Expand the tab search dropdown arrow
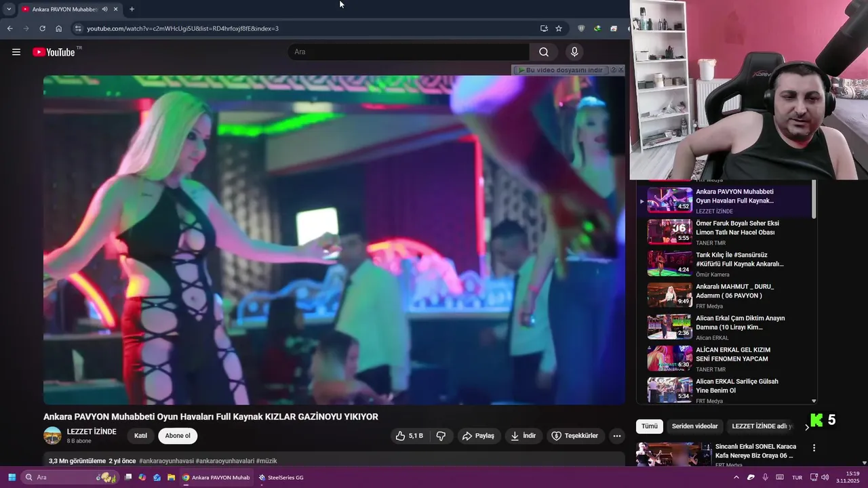Screen dimensions: 868x488 tap(9, 9)
